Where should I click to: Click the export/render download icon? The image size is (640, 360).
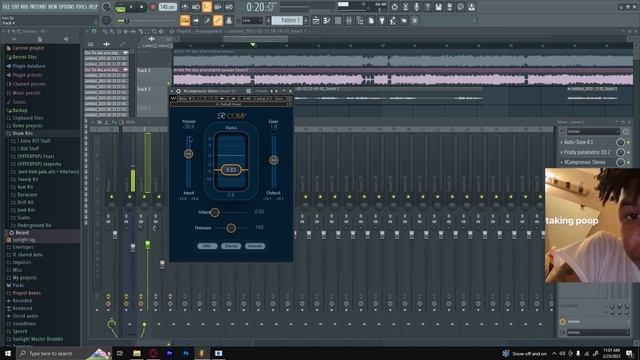coord(471,7)
